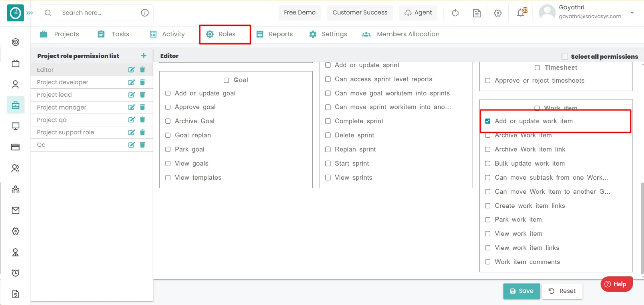
Task: Edit the Qc role
Action: pos(131,145)
